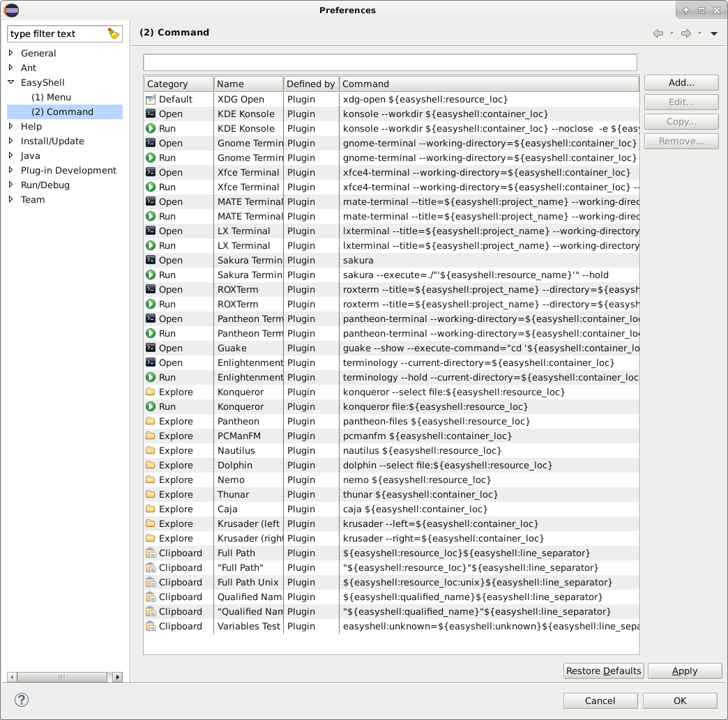Open the view menu chevron near navigation arrows

coord(713,33)
